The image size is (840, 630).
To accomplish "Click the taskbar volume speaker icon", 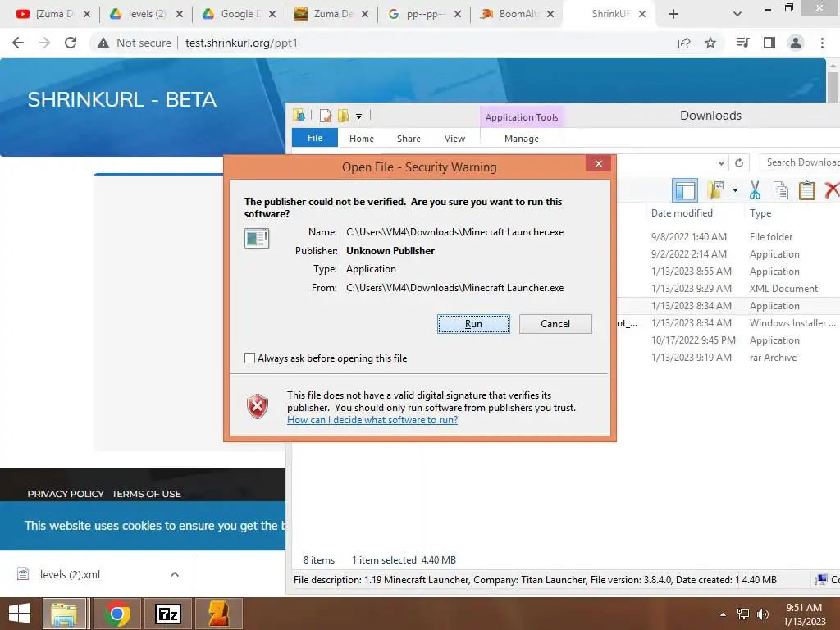I will click(763, 614).
